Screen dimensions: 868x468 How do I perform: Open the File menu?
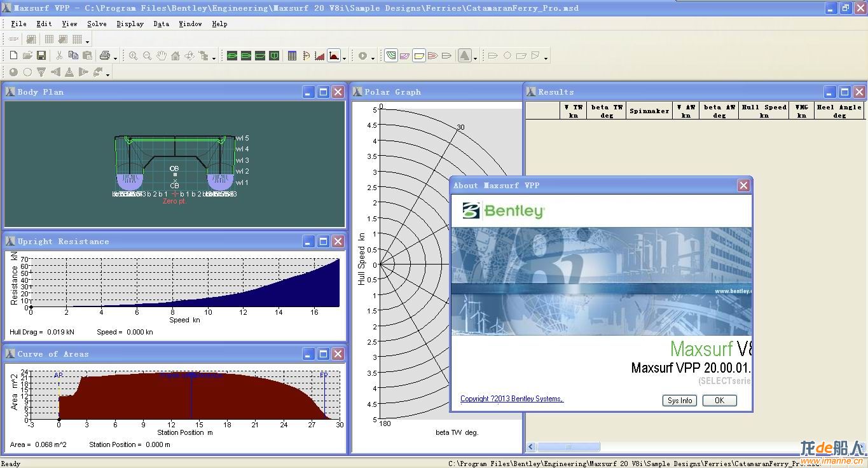[19, 24]
